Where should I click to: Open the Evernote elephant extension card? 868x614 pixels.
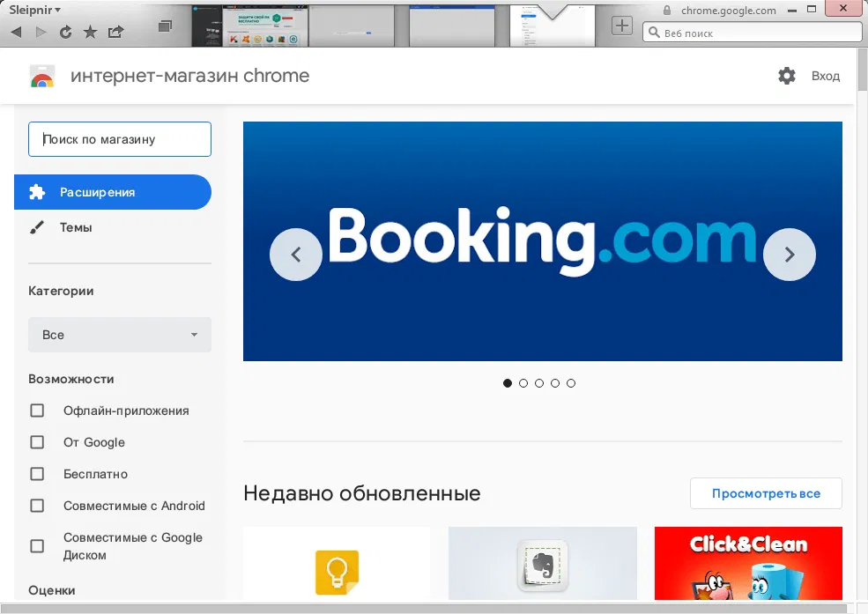coord(543,563)
